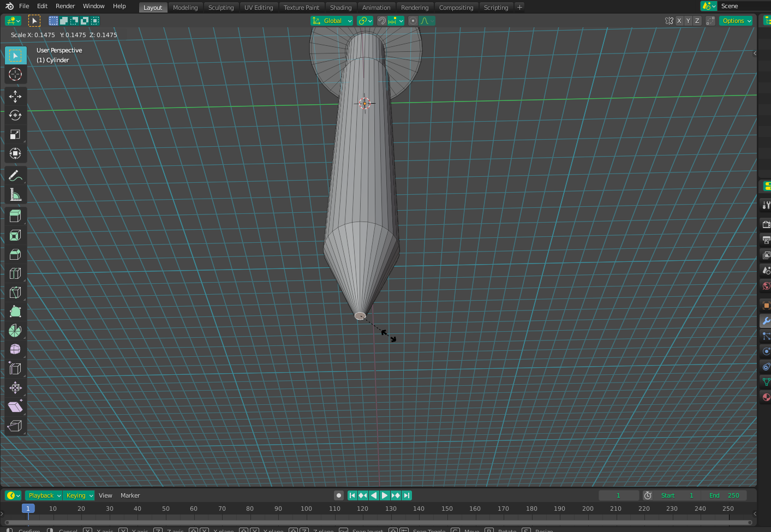This screenshot has width=771, height=532.
Task: Open the Object properties tab (orange square)
Action: point(766,306)
